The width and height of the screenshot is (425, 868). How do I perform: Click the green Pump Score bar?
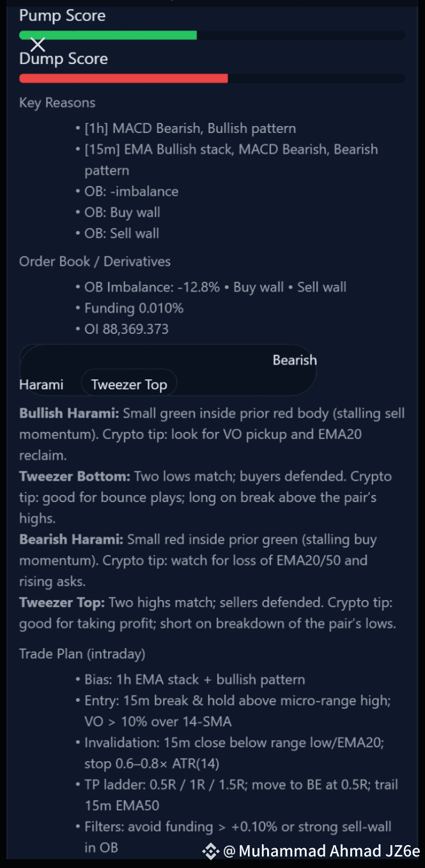click(108, 36)
